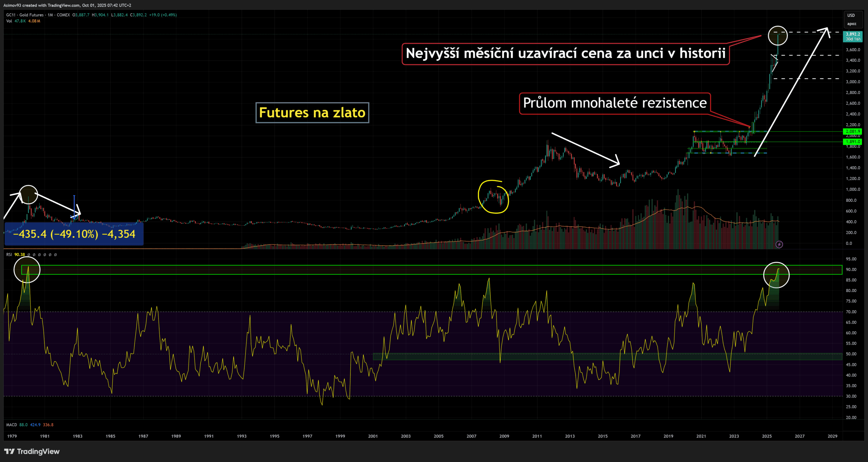Click the green 1,891.0 price label

tap(852, 142)
